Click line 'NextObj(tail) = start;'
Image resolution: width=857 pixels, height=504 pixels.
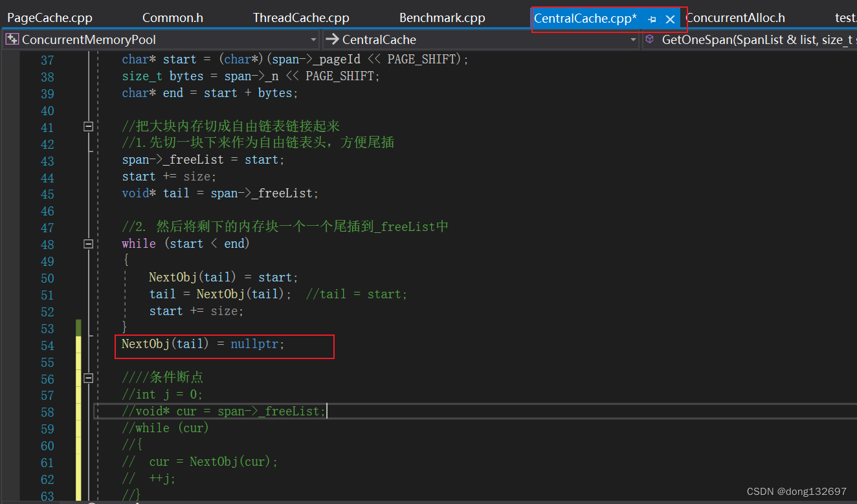click(x=223, y=278)
